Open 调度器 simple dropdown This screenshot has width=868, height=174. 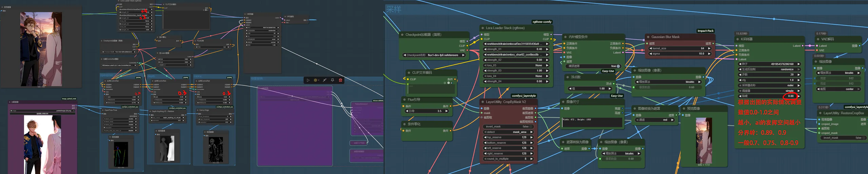pyautogui.click(x=769, y=91)
